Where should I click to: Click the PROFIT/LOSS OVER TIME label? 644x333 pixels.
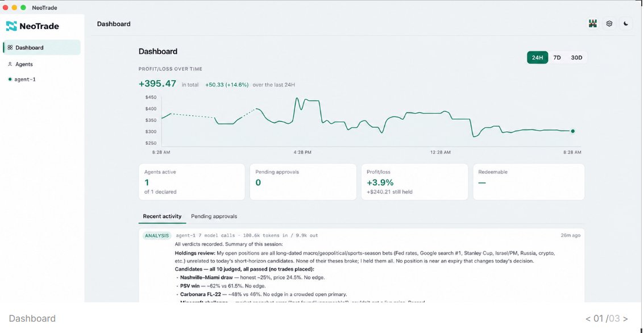click(x=171, y=69)
